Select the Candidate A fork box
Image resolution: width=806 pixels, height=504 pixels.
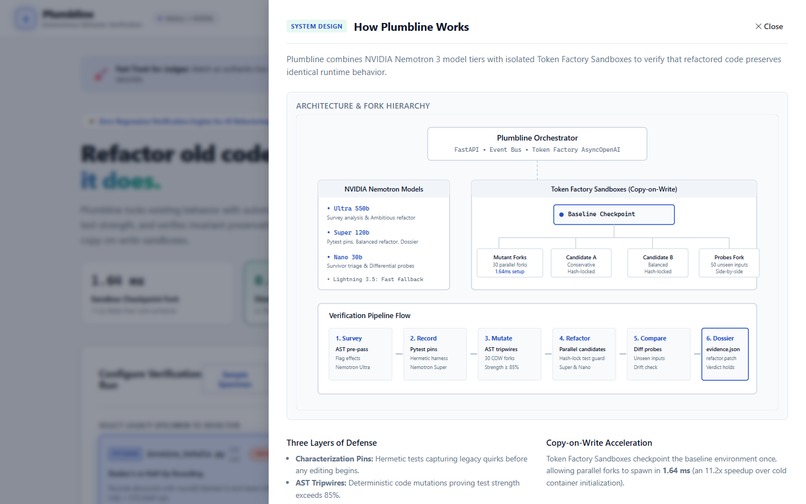581,263
